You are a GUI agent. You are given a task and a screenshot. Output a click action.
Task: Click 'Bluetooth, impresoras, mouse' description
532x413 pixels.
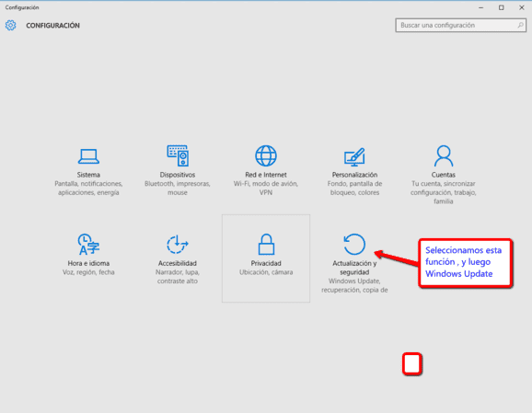pos(178,188)
